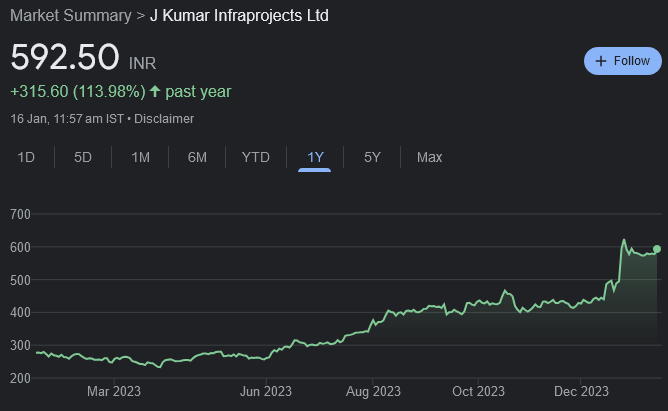Switch chart to the 6M range
This screenshot has width=668, height=411.
tap(197, 157)
